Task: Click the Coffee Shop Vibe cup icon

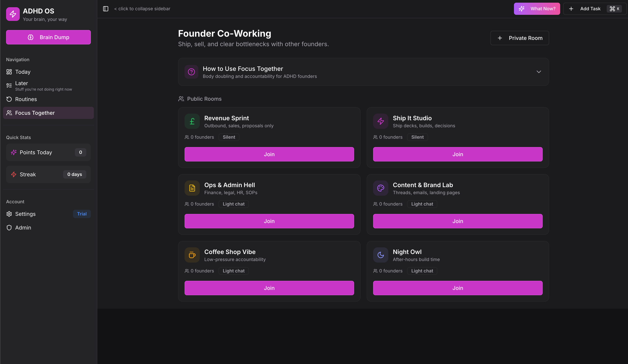Action: [192, 255]
